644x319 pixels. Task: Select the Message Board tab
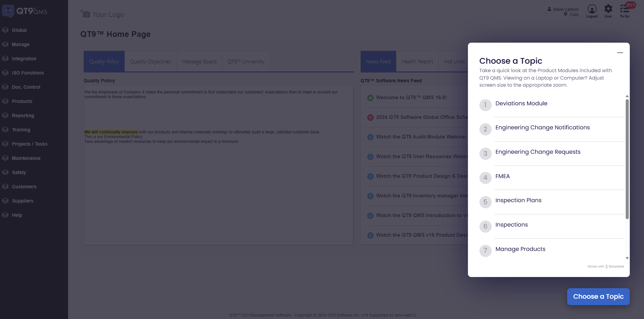click(x=199, y=61)
